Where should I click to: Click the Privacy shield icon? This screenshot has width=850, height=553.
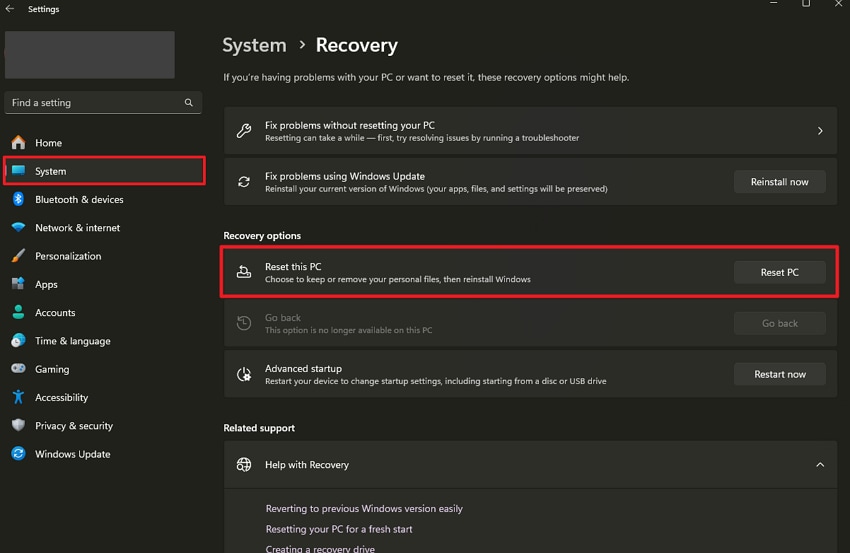point(18,425)
